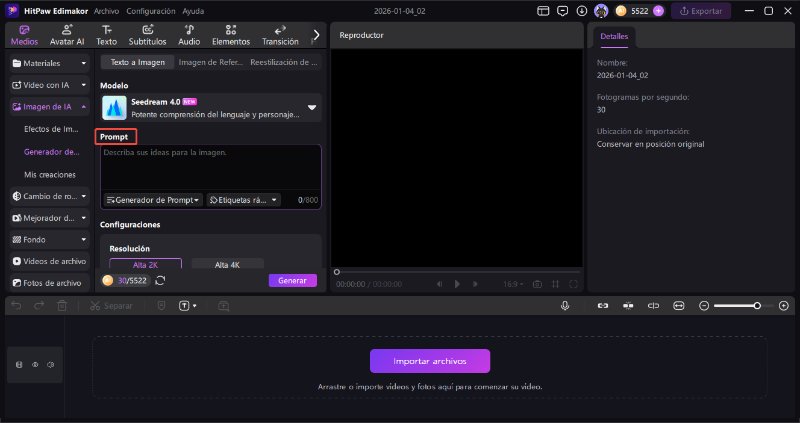Select the Alta 4K resolution option
Screen dimensions: 800x423
coord(227,265)
